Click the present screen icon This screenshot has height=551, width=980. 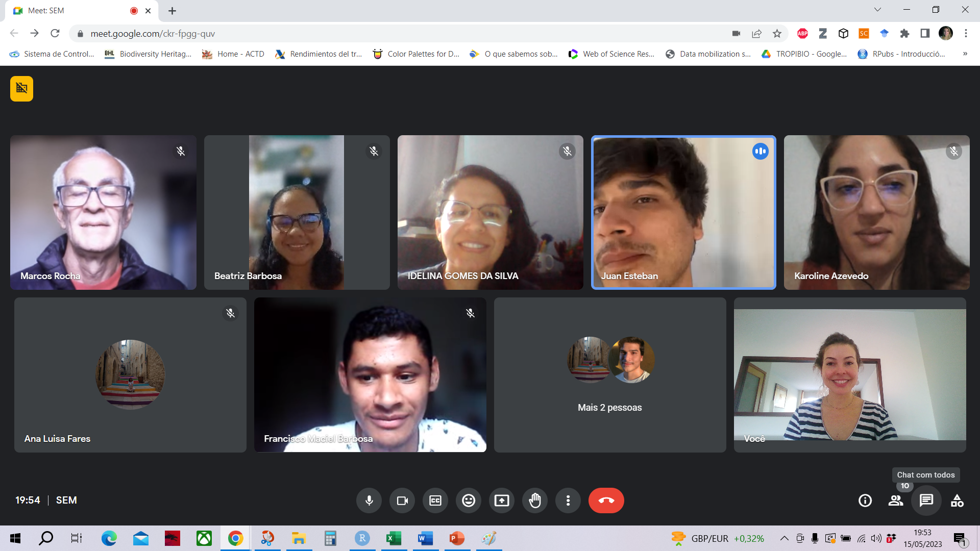[501, 500]
